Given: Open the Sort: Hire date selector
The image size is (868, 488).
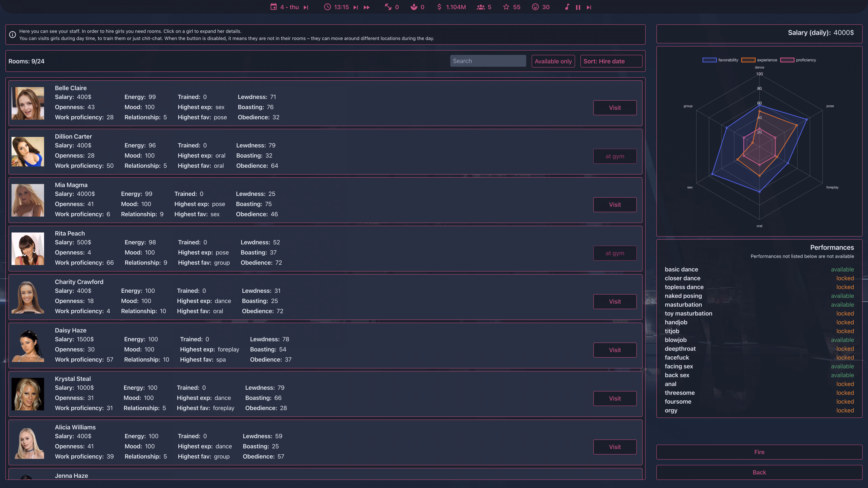Looking at the screenshot, I should click(x=611, y=61).
